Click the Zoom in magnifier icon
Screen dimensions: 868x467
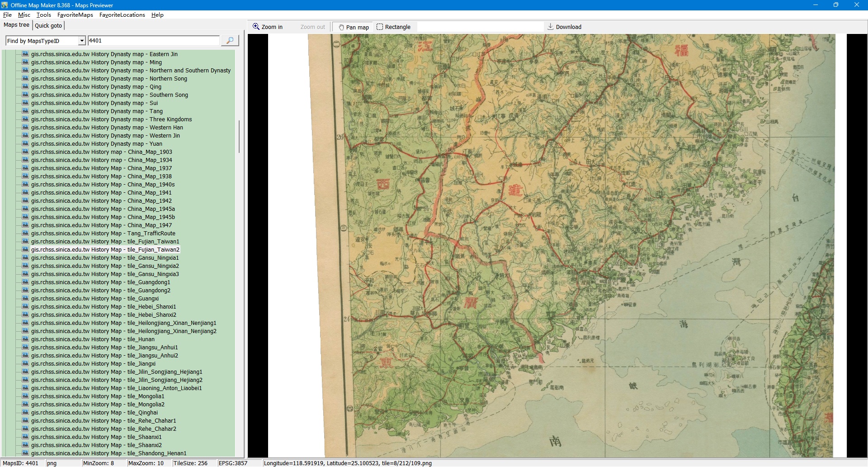coord(256,27)
